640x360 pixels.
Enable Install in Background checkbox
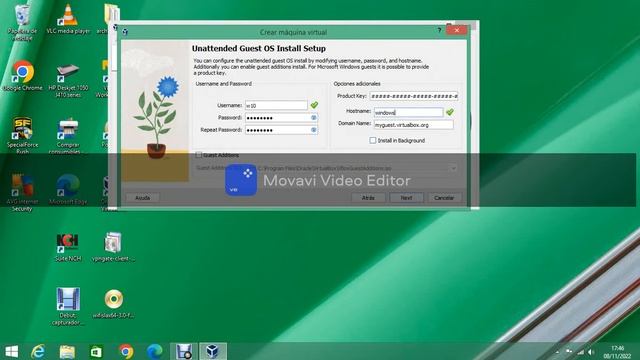pyautogui.click(x=373, y=140)
